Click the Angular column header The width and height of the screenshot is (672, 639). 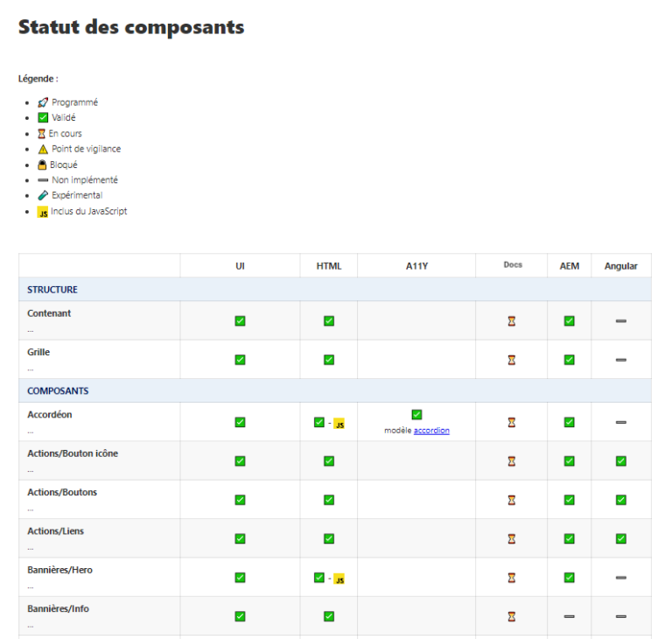click(620, 266)
